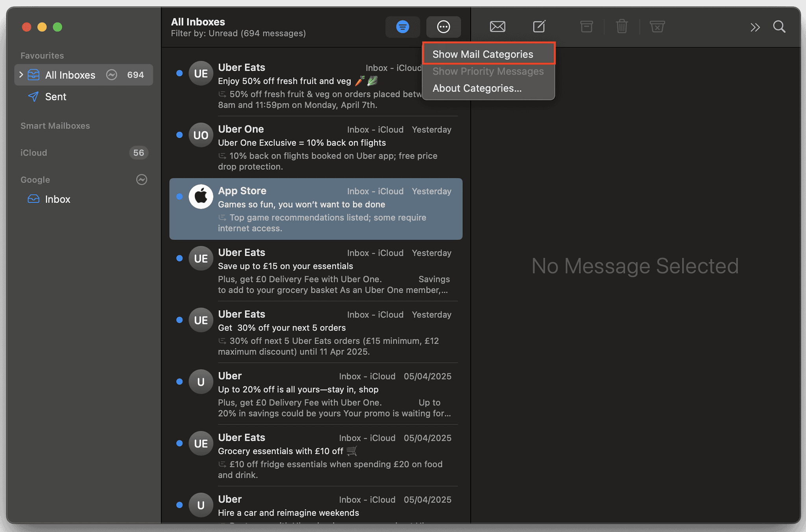Compose a new message
This screenshot has height=532, width=806.
coord(539,27)
